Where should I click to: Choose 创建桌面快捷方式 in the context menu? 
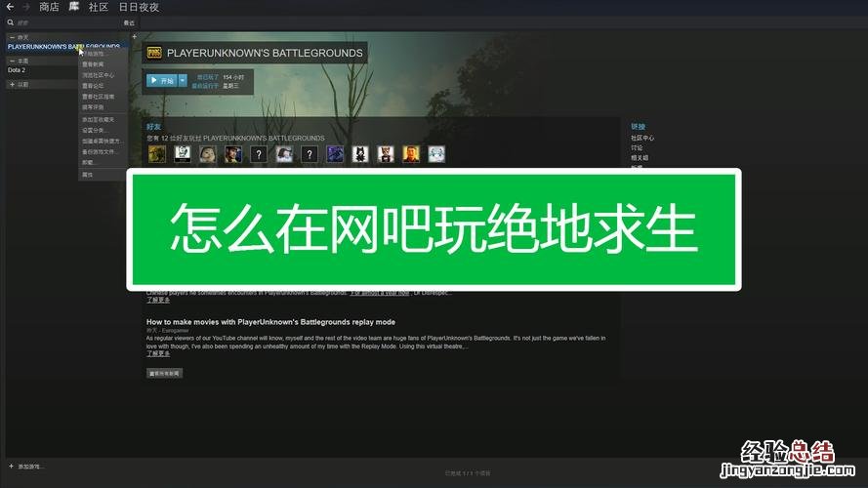click(103, 141)
